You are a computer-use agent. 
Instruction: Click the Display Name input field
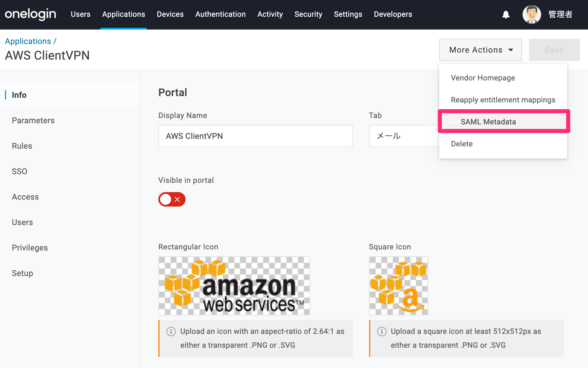coord(256,136)
